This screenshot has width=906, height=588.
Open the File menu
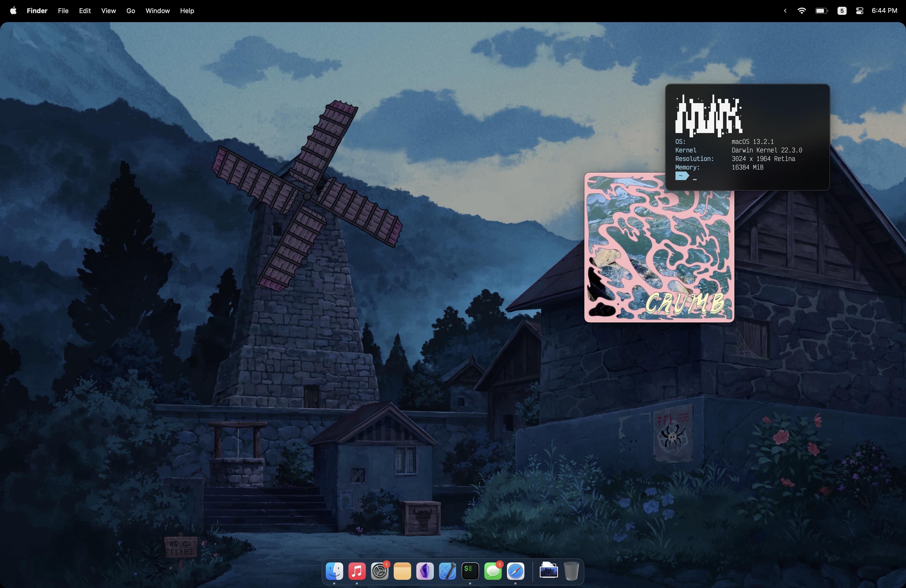63,11
